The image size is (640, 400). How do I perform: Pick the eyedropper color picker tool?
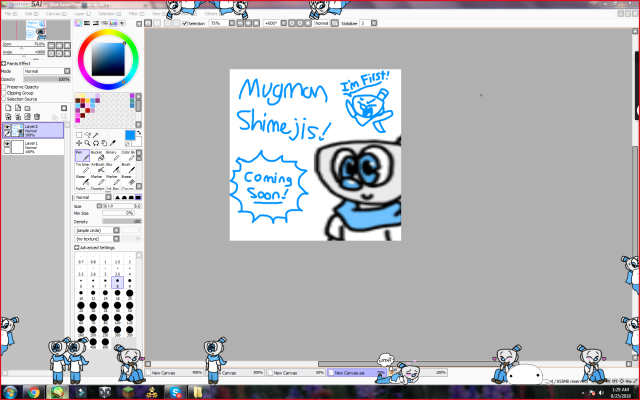click(113, 143)
